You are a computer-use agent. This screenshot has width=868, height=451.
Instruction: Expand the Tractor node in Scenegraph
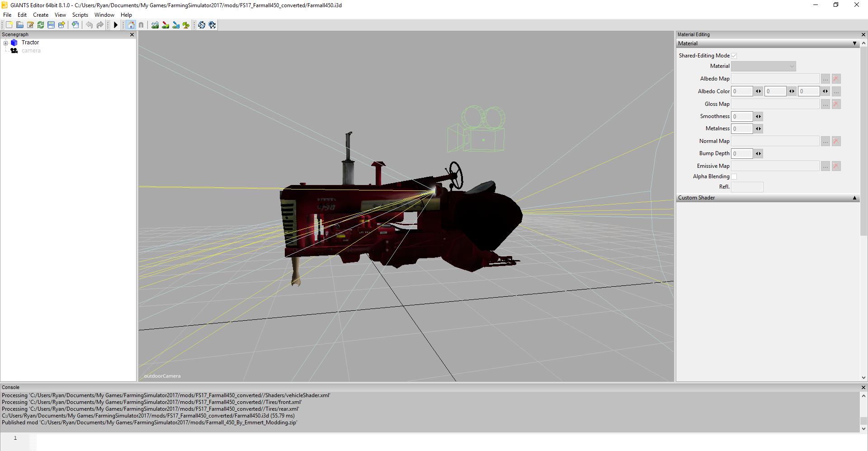(x=6, y=43)
